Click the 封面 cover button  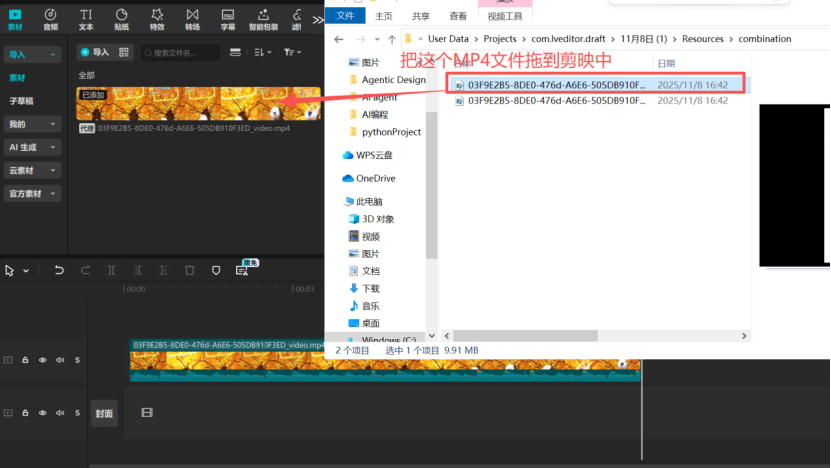(x=104, y=413)
